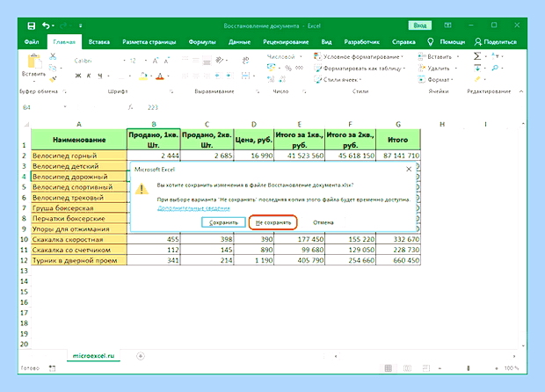Select column header C

pyautogui.click(x=207, y=124)
